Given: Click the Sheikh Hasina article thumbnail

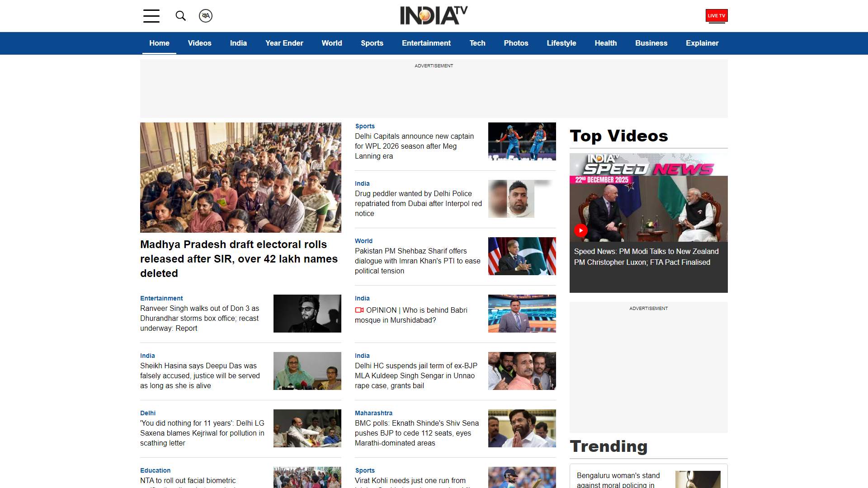Looking at the screenshot, I should point(307,371).
